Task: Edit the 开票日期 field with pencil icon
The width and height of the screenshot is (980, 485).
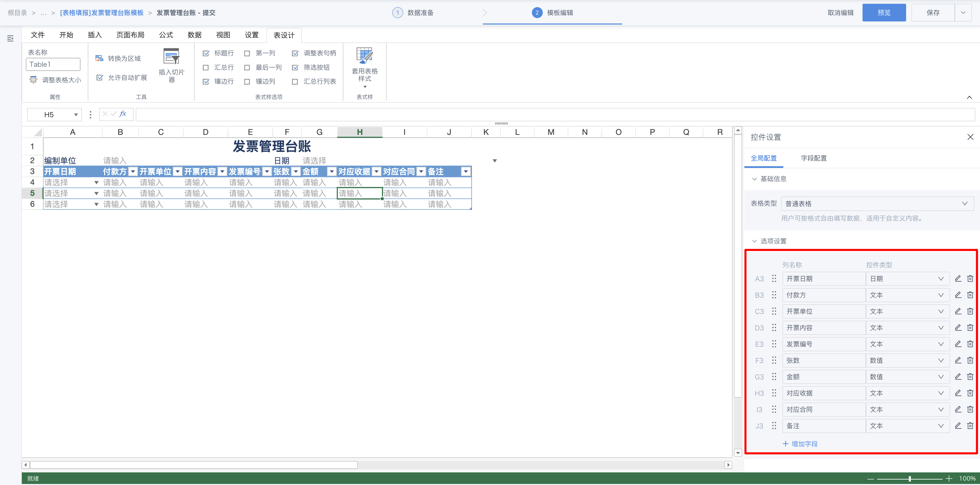Action: [958, 279]
